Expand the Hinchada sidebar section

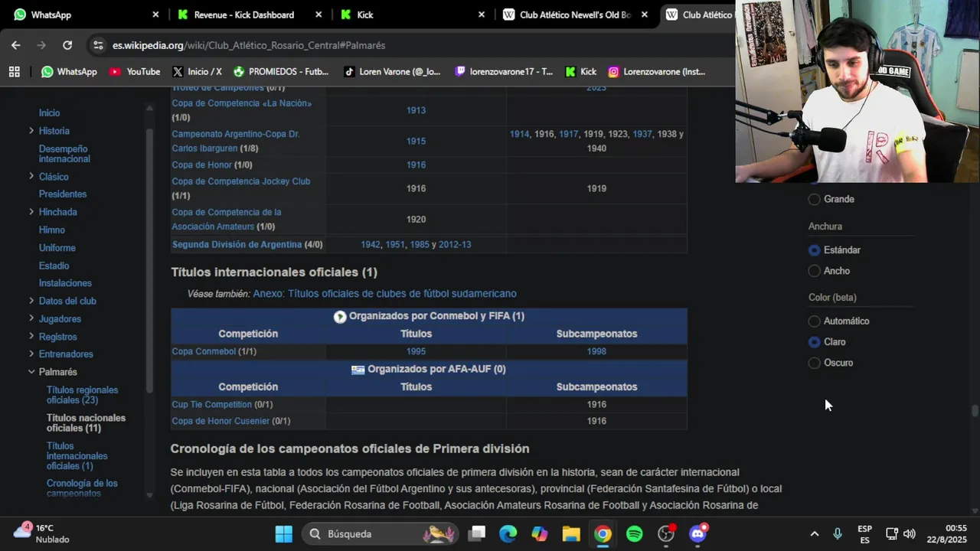pos(31,212)
